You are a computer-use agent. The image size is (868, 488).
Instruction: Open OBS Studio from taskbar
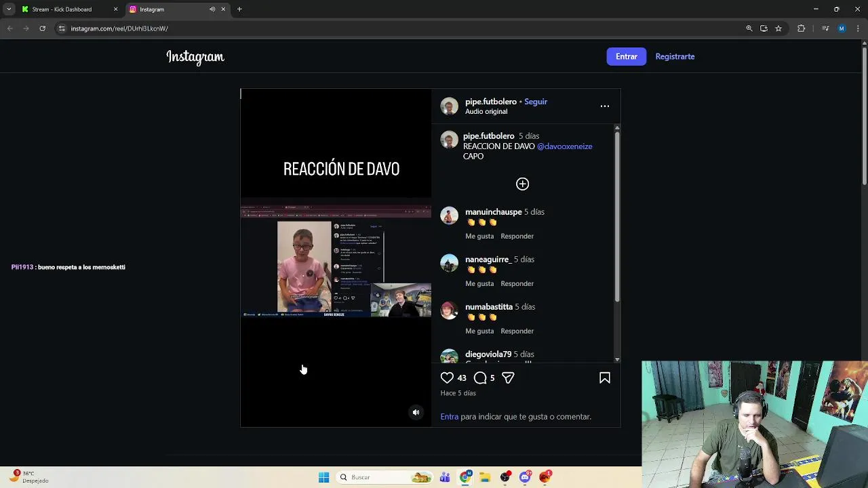click(x=505, y=477)
